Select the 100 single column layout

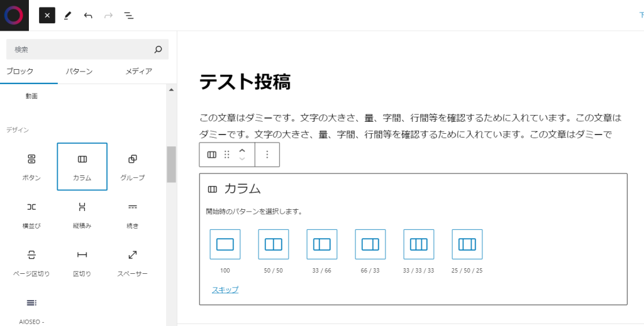(225, 244)
